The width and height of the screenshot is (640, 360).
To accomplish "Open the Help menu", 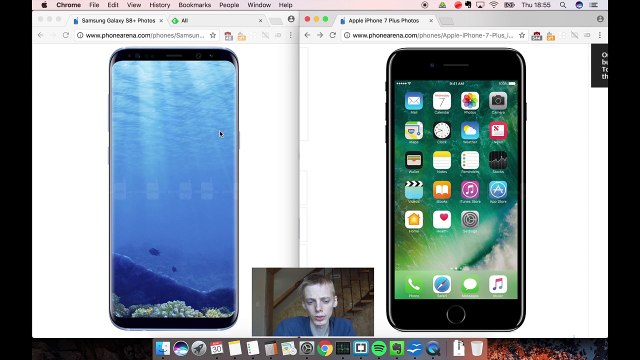I will [285, 5].
